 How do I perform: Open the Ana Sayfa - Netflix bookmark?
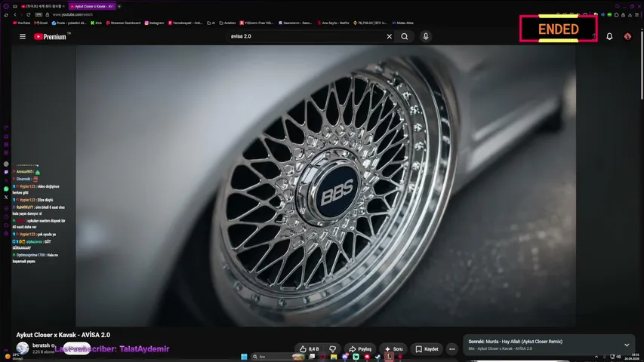point(333,23)
